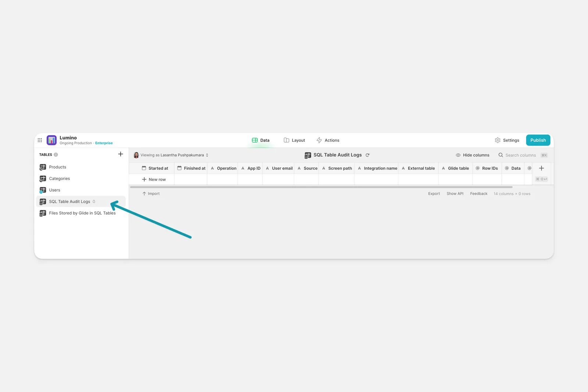Add a new table with plus icon
The height and width of the screenshot is (392, 588).
[121, 154]
